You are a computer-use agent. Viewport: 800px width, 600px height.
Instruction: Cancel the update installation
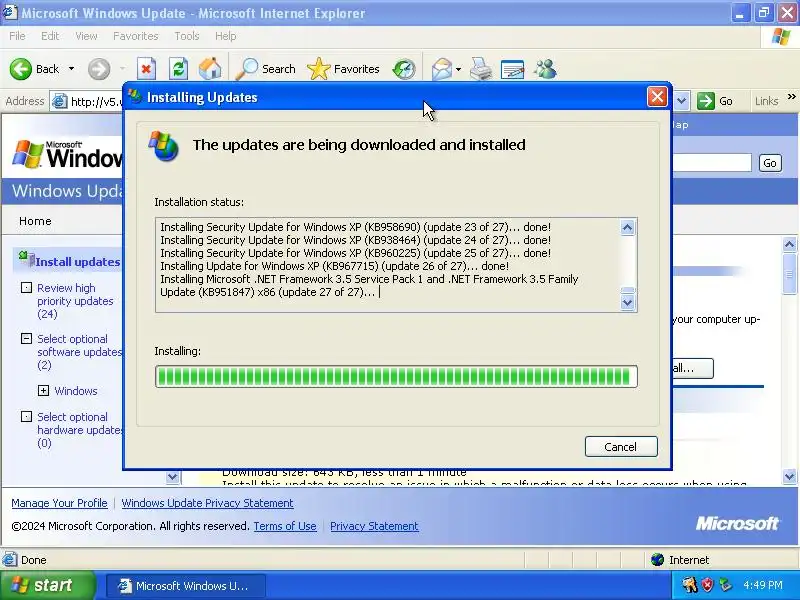621,447
